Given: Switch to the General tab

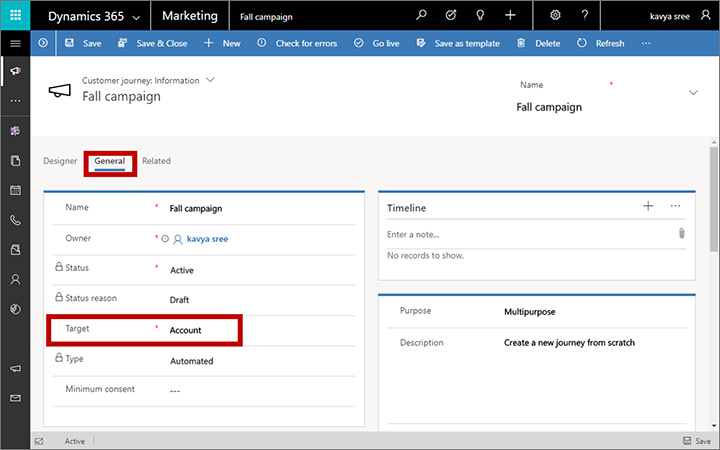Looking at the screenshot, I should [110, 161].
